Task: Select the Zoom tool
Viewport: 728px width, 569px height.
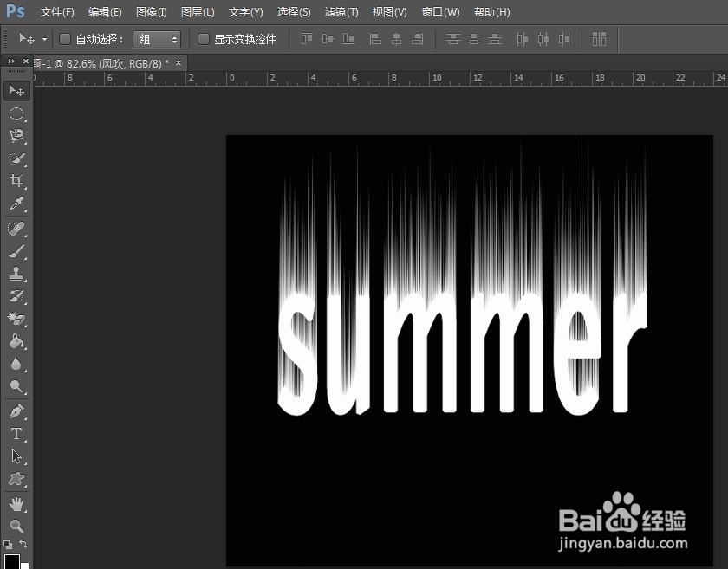Action: click(16, 526)
